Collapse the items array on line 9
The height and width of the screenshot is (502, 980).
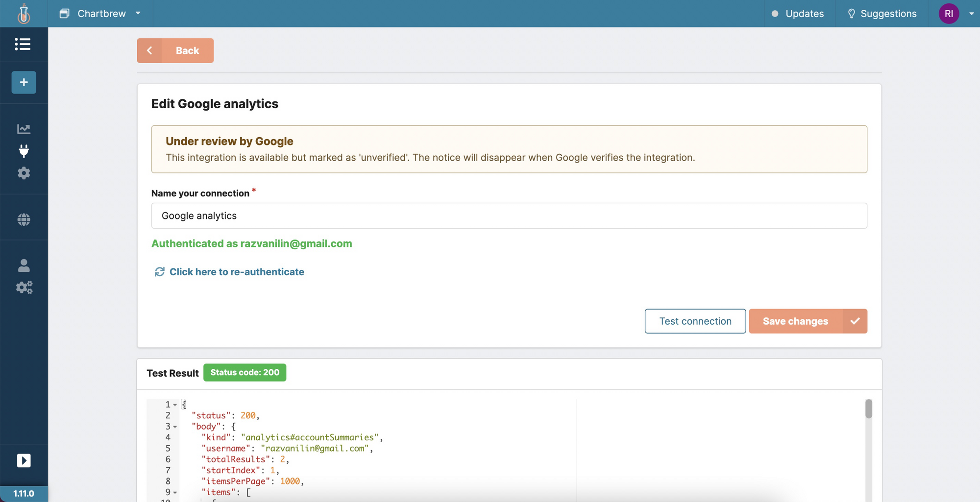point(175,492)
